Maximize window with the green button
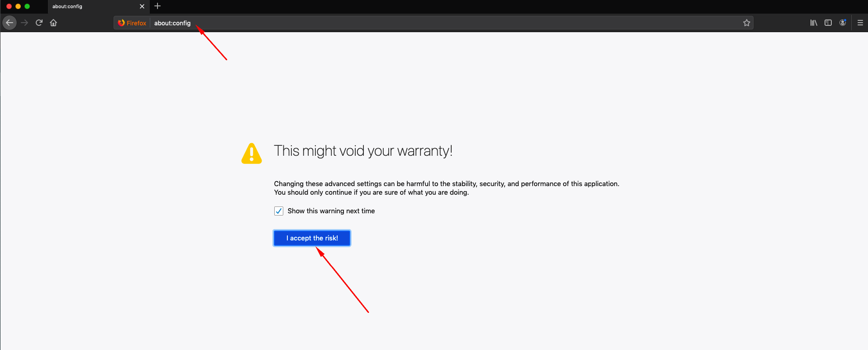This screenshot has width=868, height=350. click(27, 6)
